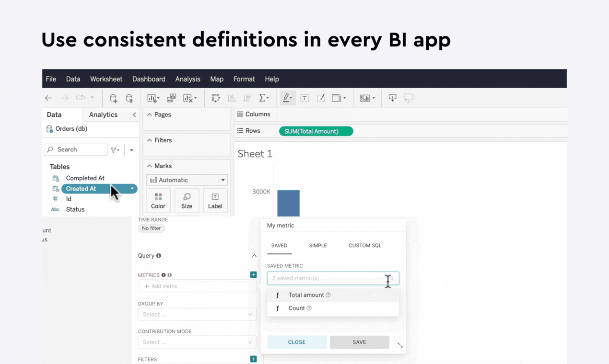Click the Label marks card button

(215, 201)
